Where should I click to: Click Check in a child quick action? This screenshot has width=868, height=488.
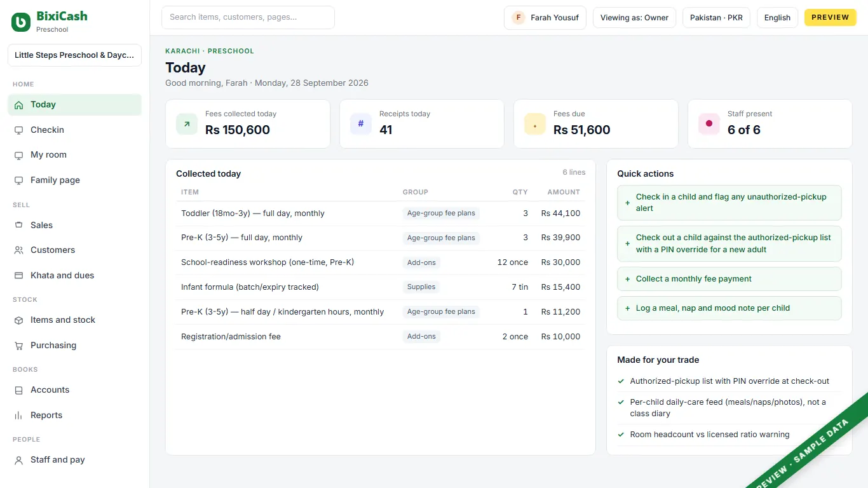pos(729,203)
